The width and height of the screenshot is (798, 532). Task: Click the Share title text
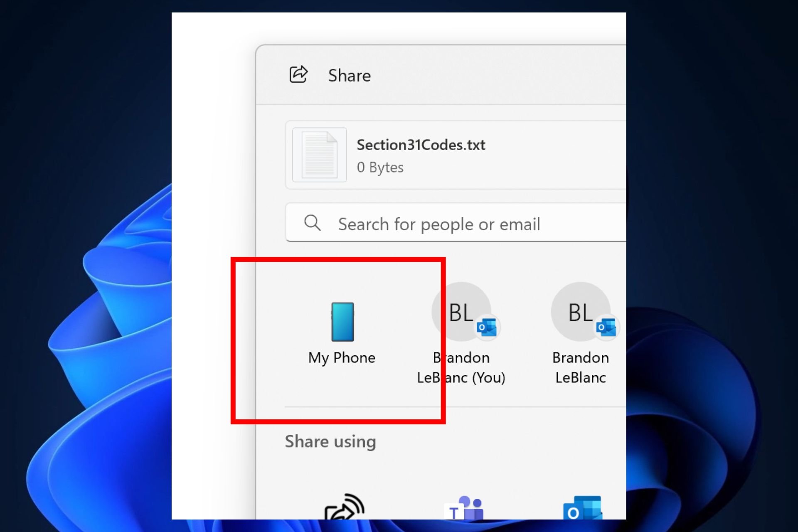tap(349, 75)
